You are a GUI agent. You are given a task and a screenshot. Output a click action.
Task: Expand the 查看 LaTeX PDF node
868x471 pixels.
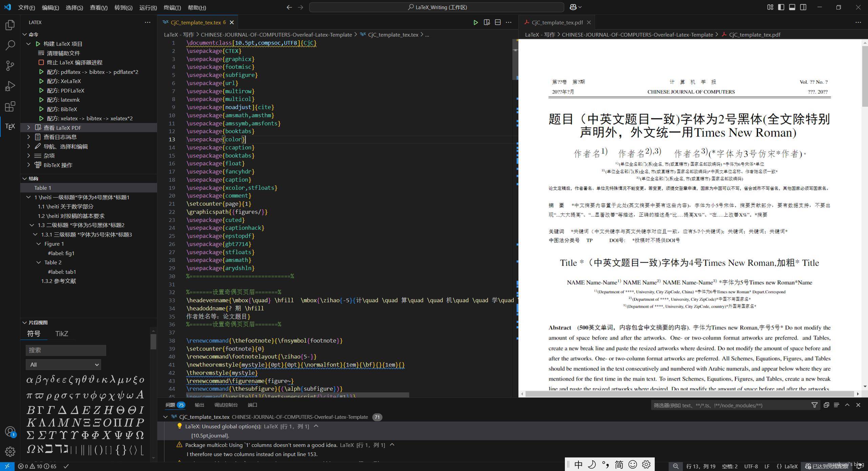coord(29,128)
